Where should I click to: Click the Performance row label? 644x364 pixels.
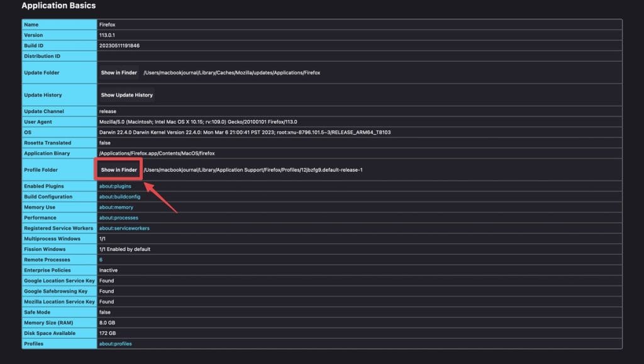pyautogui.click(x=40, y=218)
